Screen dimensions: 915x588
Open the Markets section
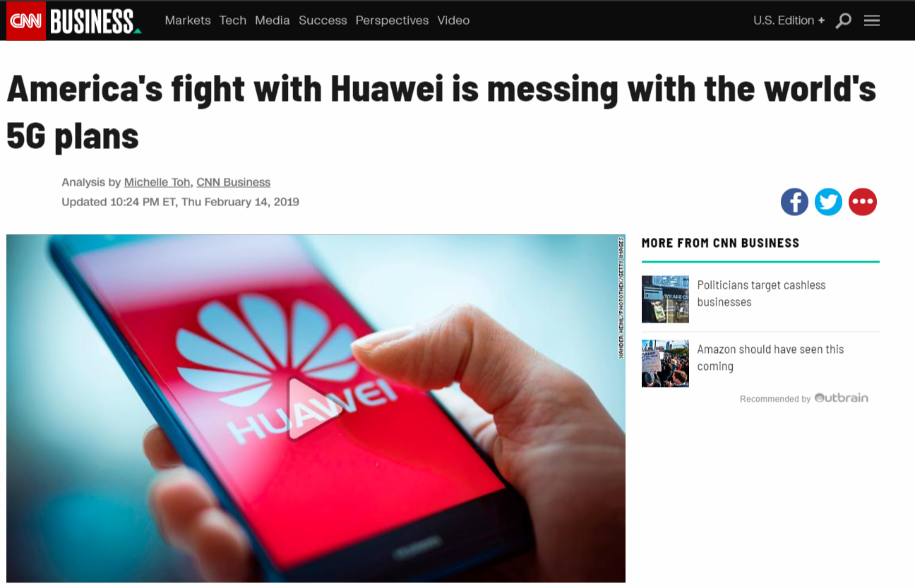coord(188,20)
